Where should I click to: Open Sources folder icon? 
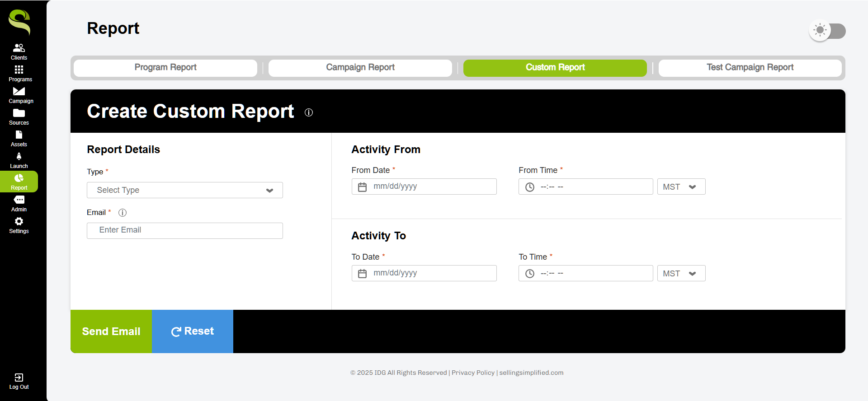(19, 113)
